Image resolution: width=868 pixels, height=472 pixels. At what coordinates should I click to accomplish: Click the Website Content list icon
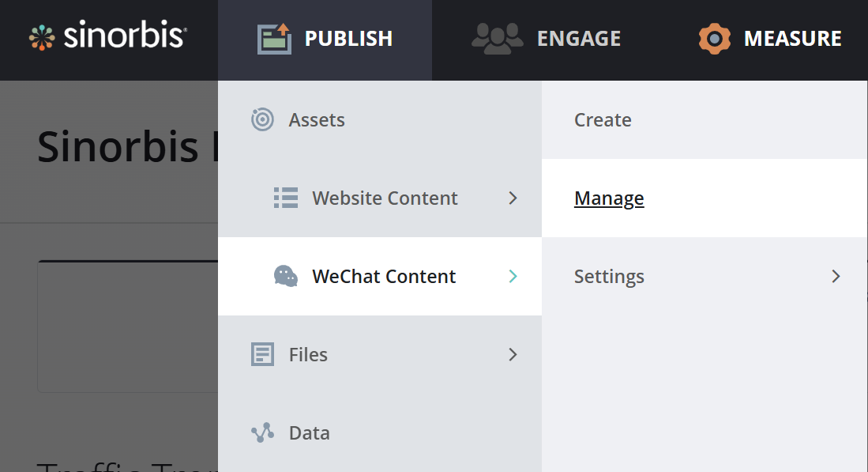[286, 198]
